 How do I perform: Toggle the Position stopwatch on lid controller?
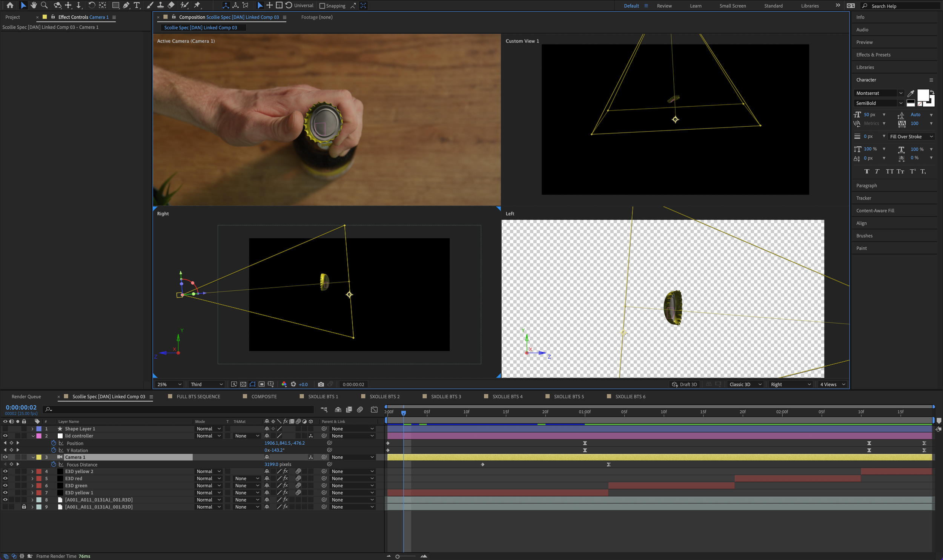point(54,443)
